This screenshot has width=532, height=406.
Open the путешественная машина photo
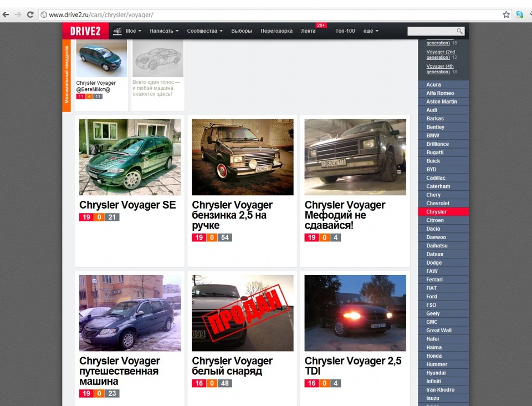click(130, 313)
